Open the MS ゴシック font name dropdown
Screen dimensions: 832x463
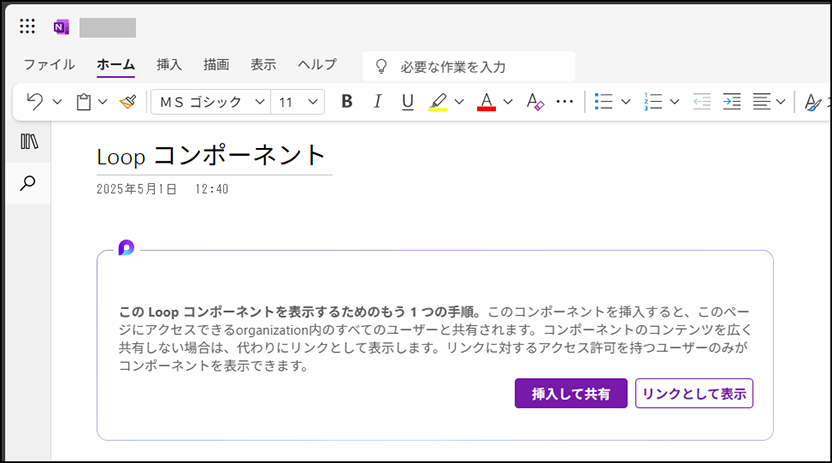coord(211,101)
